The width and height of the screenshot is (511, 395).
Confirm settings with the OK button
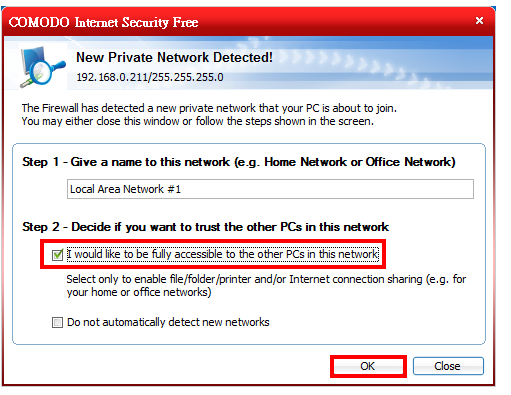(x=368, y=366)
